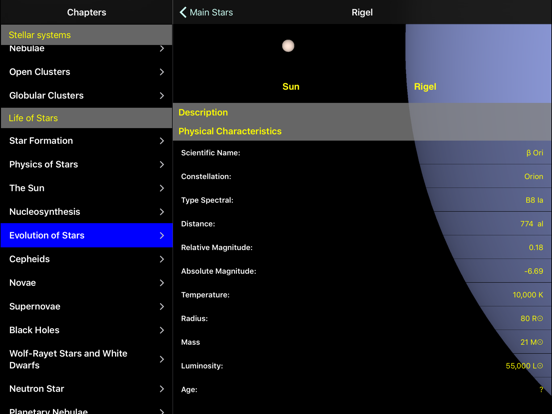Screen dimensions: 552x414
Task: Expand the Evolution of Stars chevron
Action: [162, 235]
